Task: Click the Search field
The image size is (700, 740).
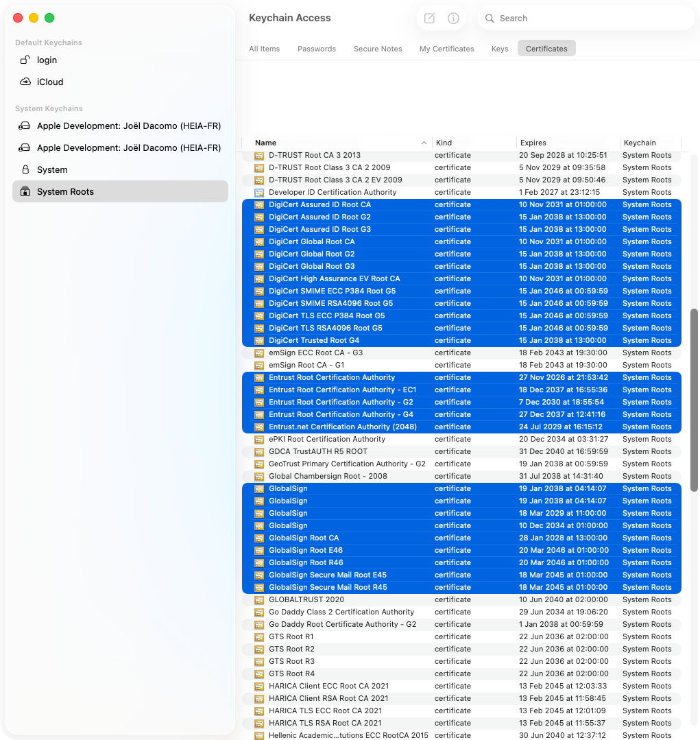Action: pos(586,19)
